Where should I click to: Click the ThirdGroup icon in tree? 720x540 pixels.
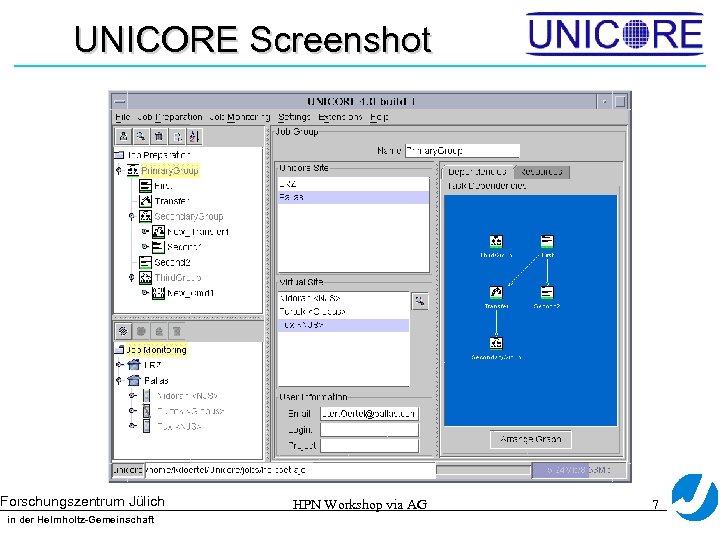pyautogui.click(x=145, y=277)
